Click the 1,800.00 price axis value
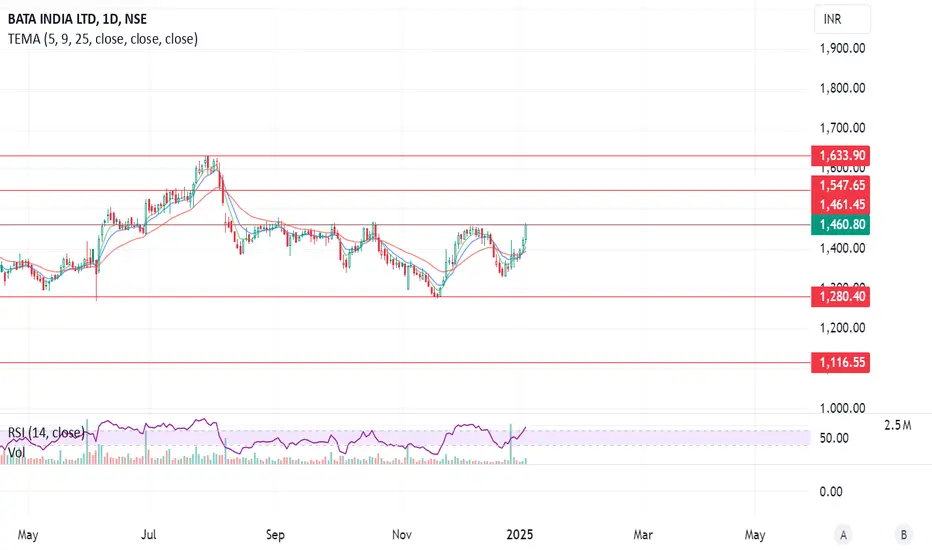932x550 pixels. pyautogui.click(x=842, y=89)
